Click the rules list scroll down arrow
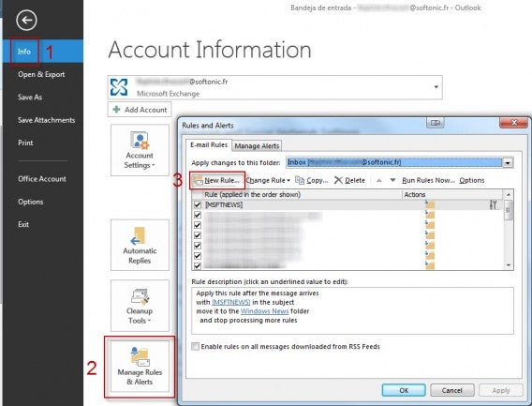 [x=509, y=265]
